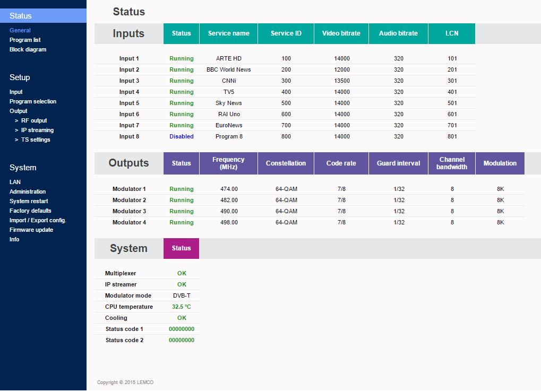Open the Firmware update page
541x392 pixels.
(x=31, y=230)
